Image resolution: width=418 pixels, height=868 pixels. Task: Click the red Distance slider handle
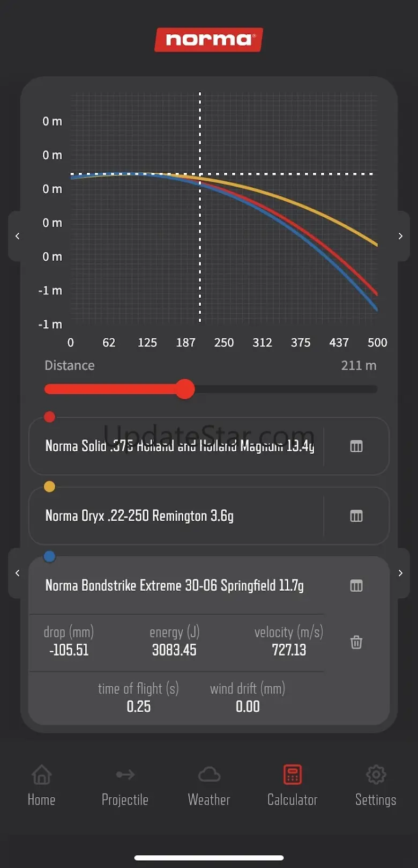185,389
